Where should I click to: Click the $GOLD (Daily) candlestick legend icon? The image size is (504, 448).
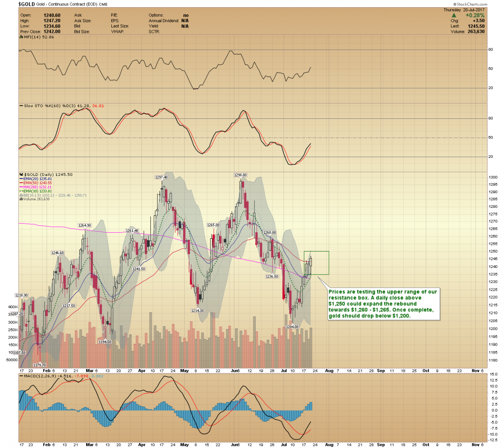click(21, 175)
